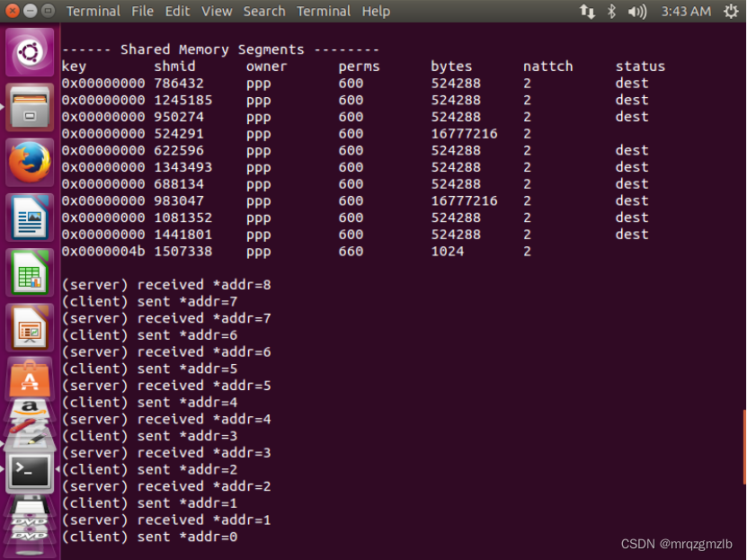The width and height of the screenshot is (747, 560).
Task: Click shmid 1507338 value
Action: point(183,252)
